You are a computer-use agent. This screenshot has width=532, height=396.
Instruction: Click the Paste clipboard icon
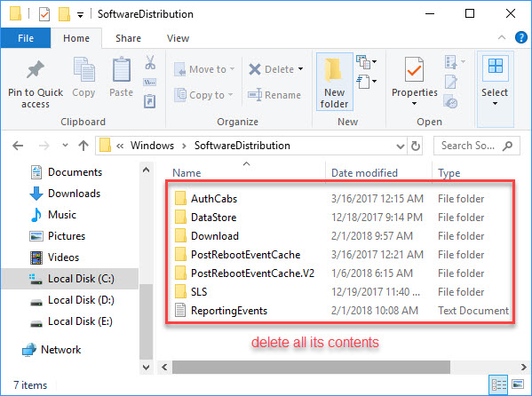tap(122, 69)
